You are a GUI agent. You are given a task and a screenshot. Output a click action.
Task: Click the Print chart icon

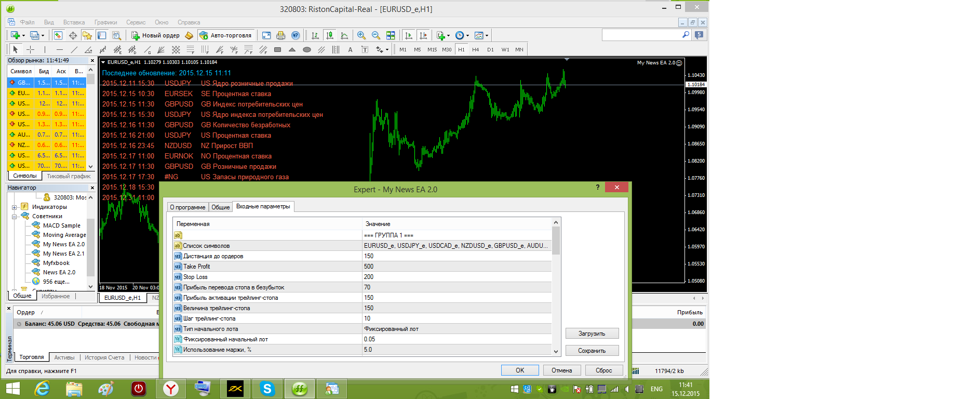[x=281, y=35]
